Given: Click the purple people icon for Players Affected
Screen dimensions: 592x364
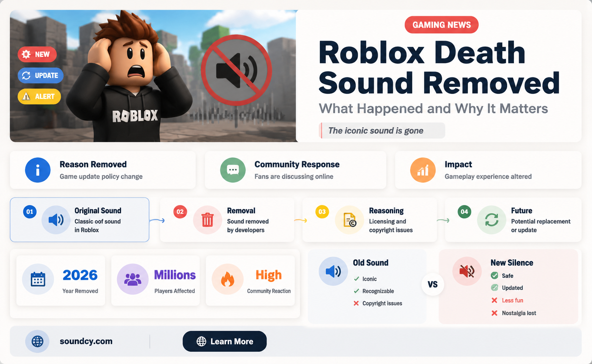Looking at the screenshot, I should tap(133, 279).
